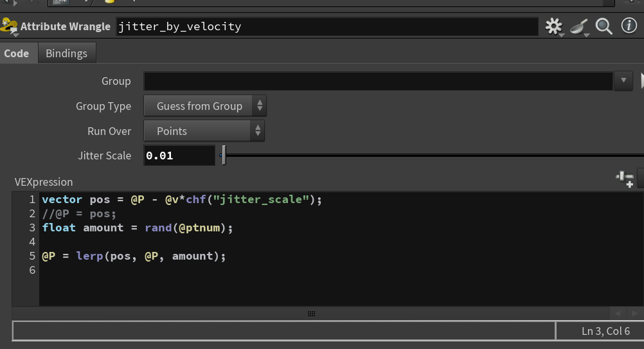Image resolution: width=644 pixels, height=349 pixels.
Task: Click the node name field jitter_by_velocity
Action: click(x=327, y=27)
